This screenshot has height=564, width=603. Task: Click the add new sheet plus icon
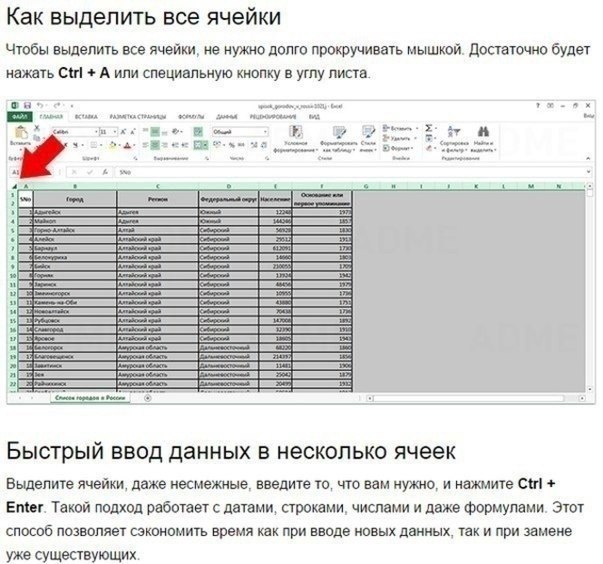pyautogui.click(x=148, y=398)
